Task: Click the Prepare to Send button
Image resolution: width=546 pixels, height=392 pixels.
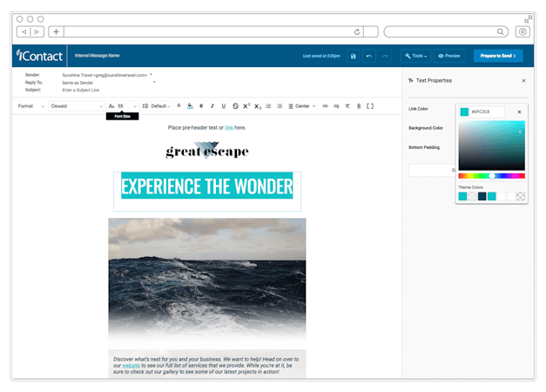Action: (498, 56)
